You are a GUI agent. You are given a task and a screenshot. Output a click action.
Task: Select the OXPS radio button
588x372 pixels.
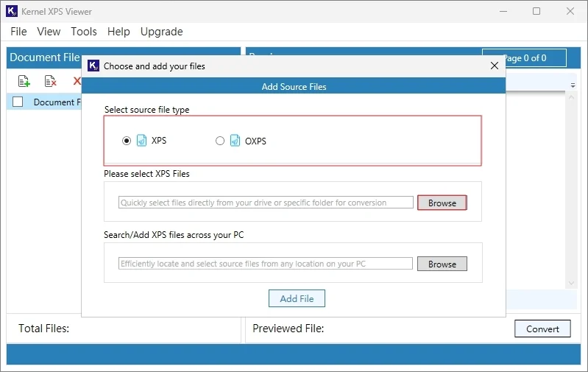click(220, 141)
